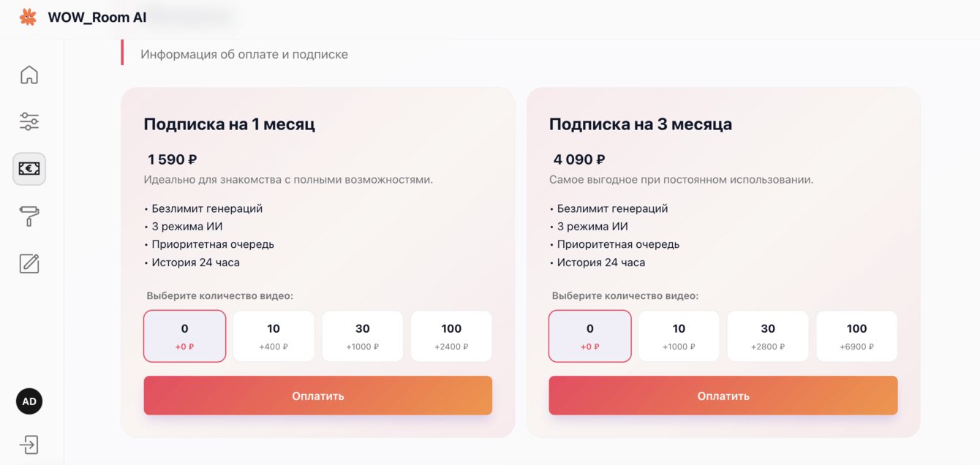Pay for the 1-month subscription
980x465 pixels.
317,396
